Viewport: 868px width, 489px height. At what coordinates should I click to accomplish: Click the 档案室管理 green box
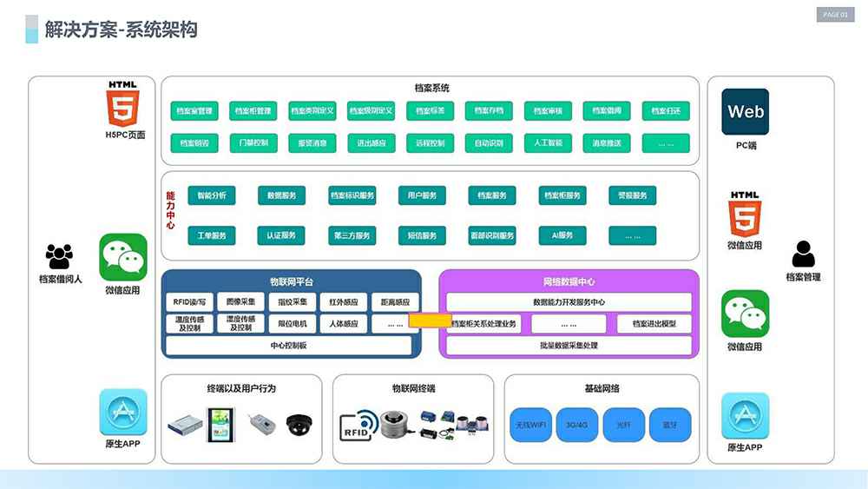point(194,111)
